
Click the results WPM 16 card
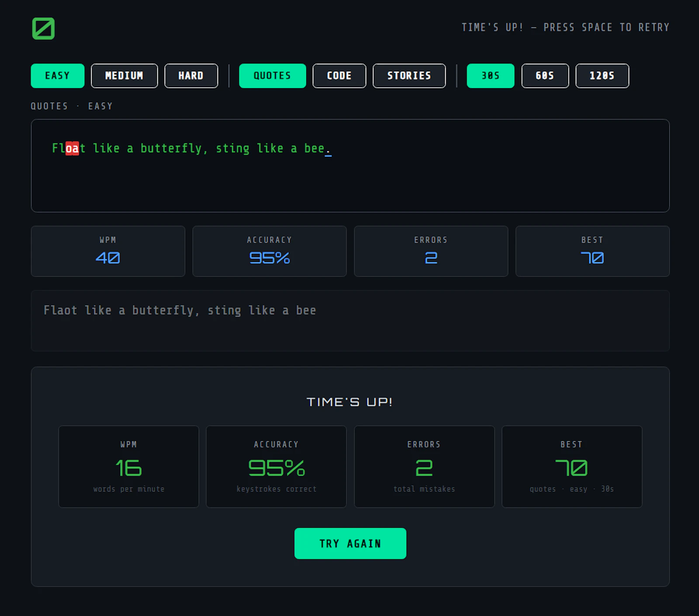coord(129,467)
